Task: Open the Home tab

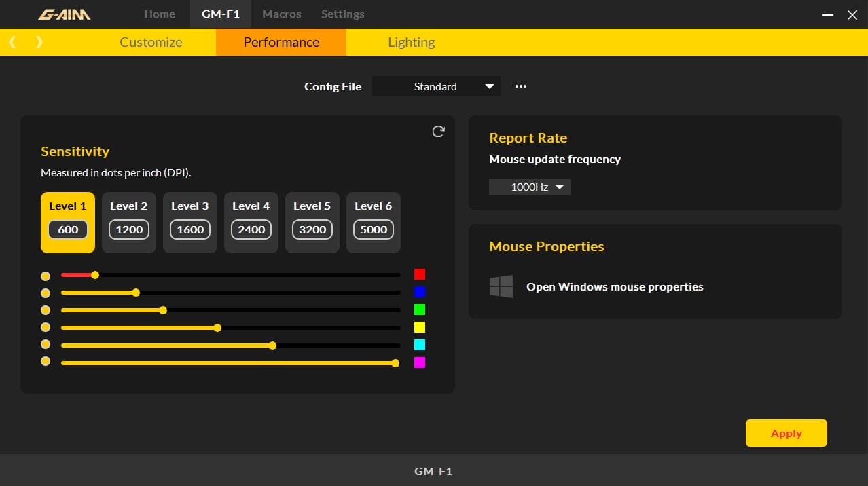Action: pyautogui.click(x=160, y=14)
